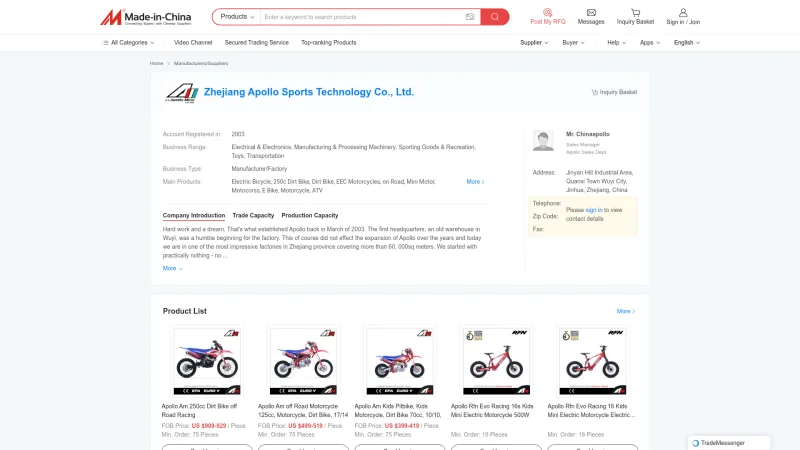Viewport: 800px width, 450px height.
Task: Click price US $489-519
Action: pyautogui.click(x=306, y=426)
